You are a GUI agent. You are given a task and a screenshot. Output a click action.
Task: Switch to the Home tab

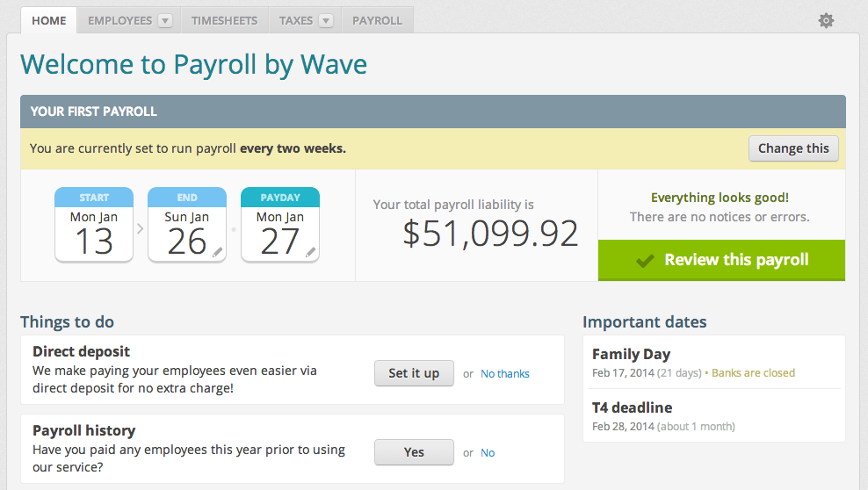pos(48,20)
